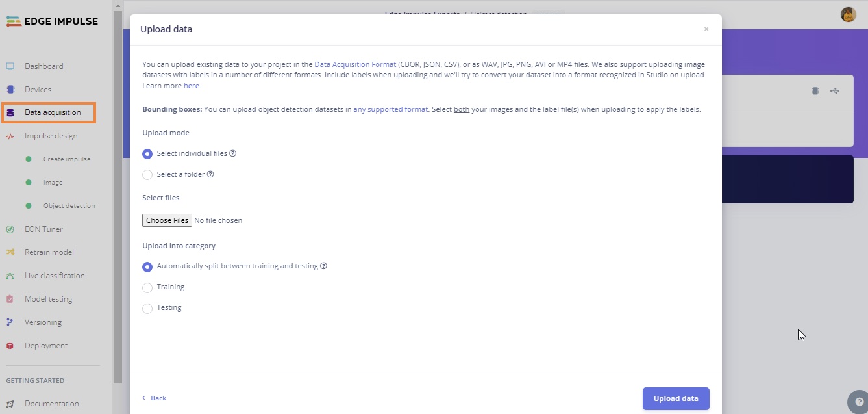Choose Training as the upload category
This screenshot has height=414, width=868.
(x=147, y=287)
